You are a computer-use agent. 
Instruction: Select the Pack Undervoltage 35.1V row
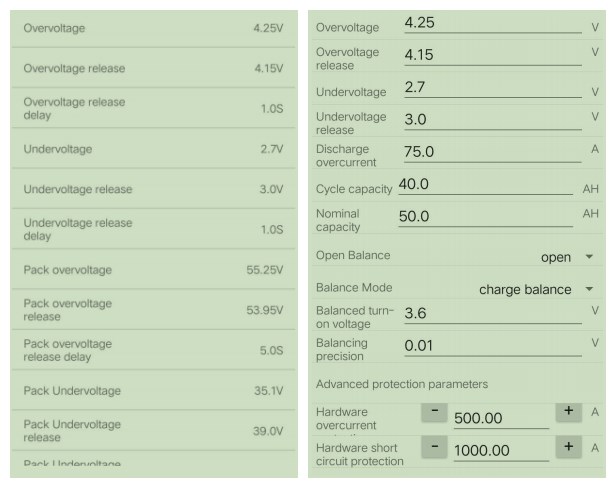pos(154,391)
